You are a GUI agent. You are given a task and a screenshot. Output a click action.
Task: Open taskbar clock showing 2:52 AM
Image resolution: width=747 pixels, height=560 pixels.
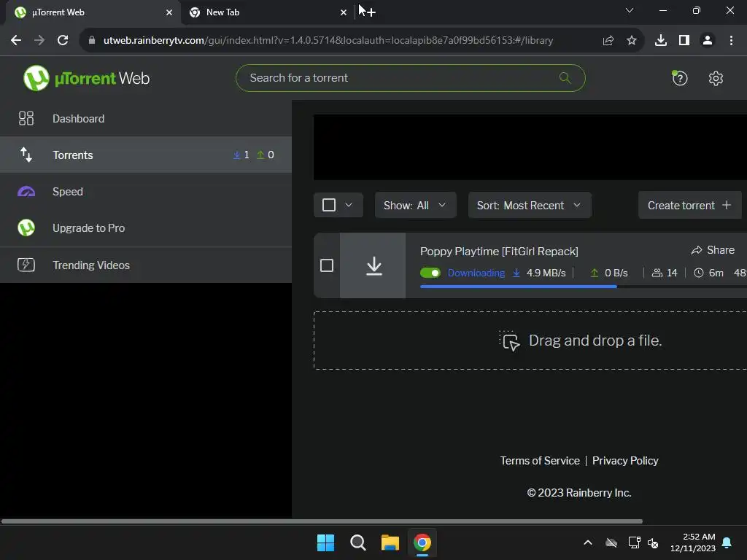693,542
